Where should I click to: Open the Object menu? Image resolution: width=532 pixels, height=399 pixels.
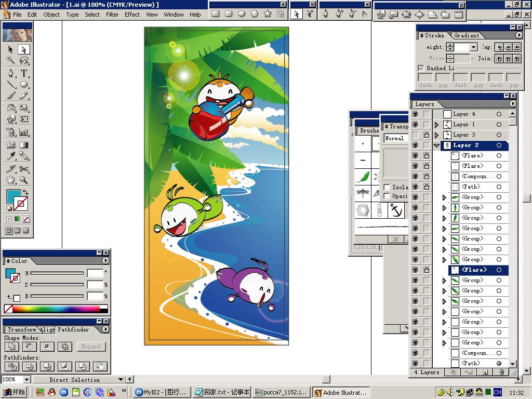pyautogui.click(x=51, y=15)
